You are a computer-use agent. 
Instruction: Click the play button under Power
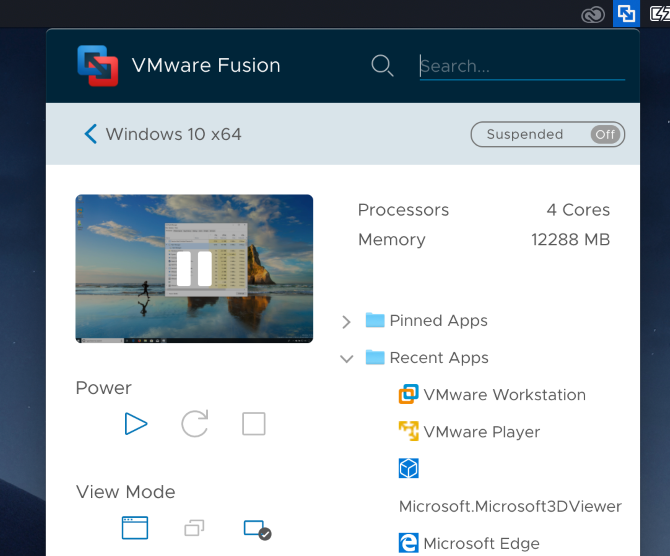(136, 424)
